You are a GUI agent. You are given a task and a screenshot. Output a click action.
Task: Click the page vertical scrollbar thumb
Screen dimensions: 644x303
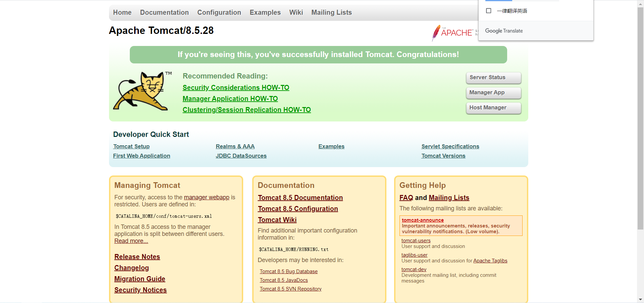tap(640, 118)
